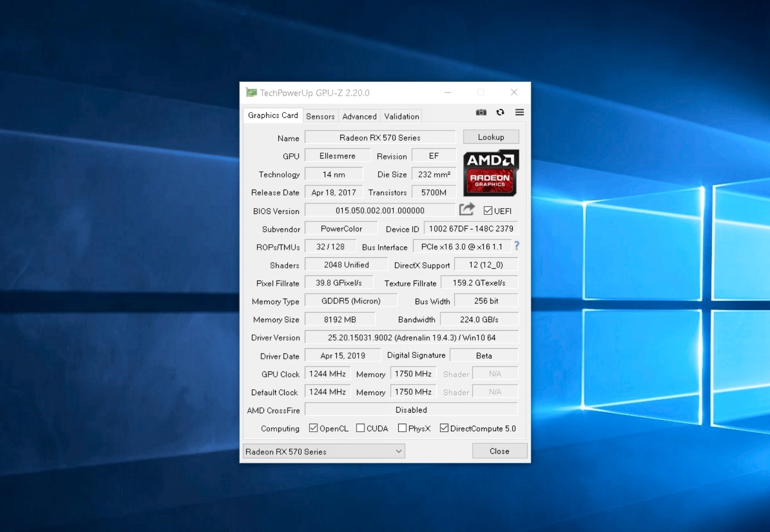The width and height of the screenshot is (770, 532).
Task: Switch to the Graphics Card tab
Action: 273,115
